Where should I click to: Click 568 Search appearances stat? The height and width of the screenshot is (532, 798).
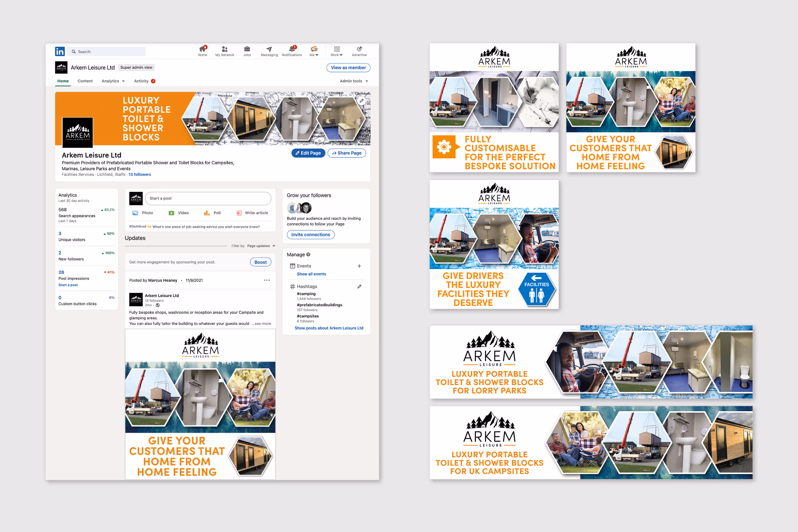pyautogui.click(x=86, y=215)
